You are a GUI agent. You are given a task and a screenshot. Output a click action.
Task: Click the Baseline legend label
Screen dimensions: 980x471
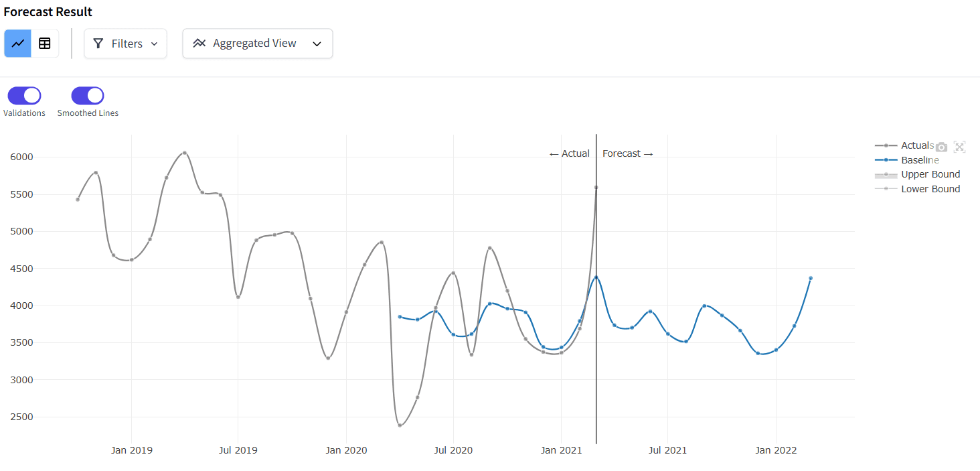(x=920, y=160)
